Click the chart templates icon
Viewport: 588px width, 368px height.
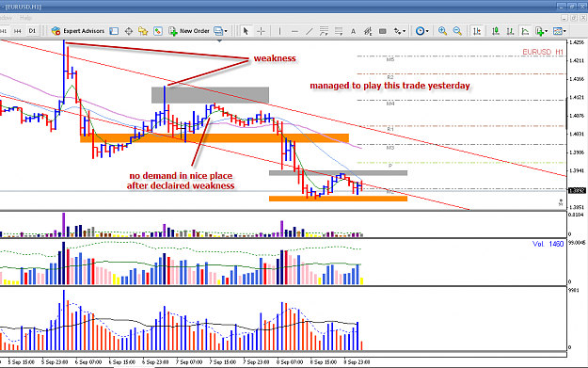click(x=558, y=31)
